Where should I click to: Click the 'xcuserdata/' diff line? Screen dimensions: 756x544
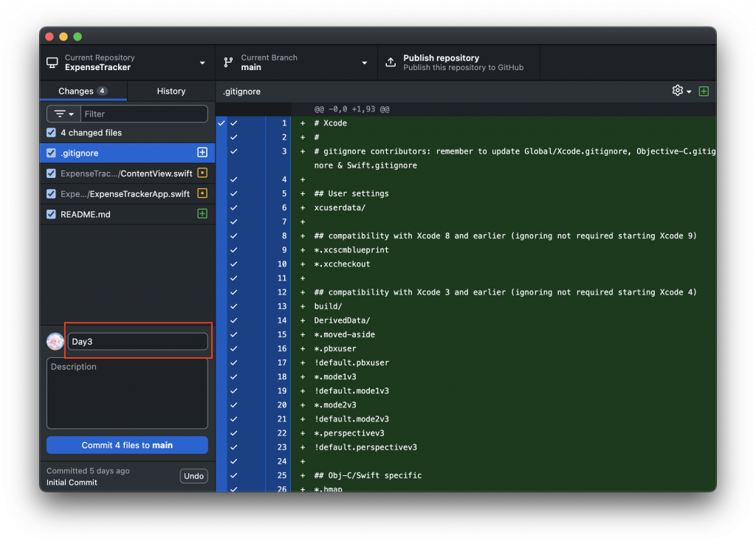(x=340, y=207)
